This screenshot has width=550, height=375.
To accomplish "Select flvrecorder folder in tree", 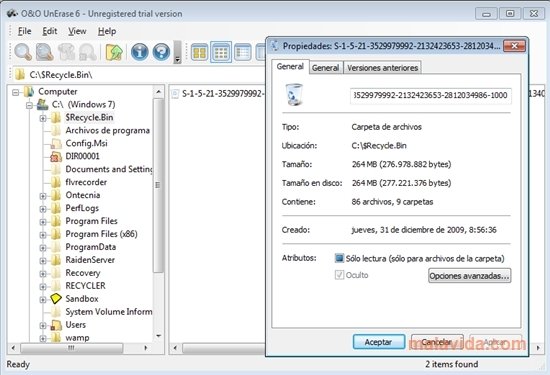I will [x=86, y=182].
